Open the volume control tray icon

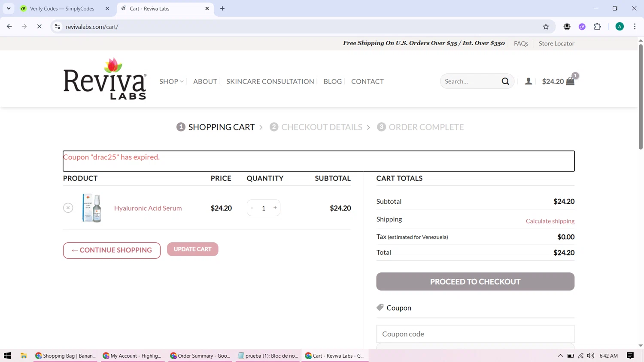click(591, 356)
